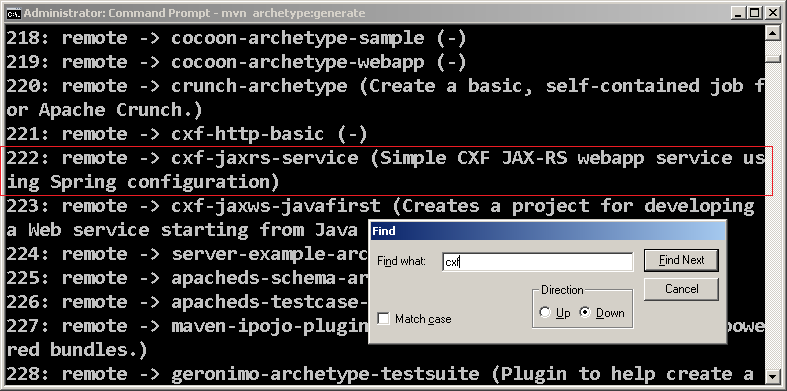Open the Command Prompt system menu icon
787x391 pixels.
click(13, 13)
